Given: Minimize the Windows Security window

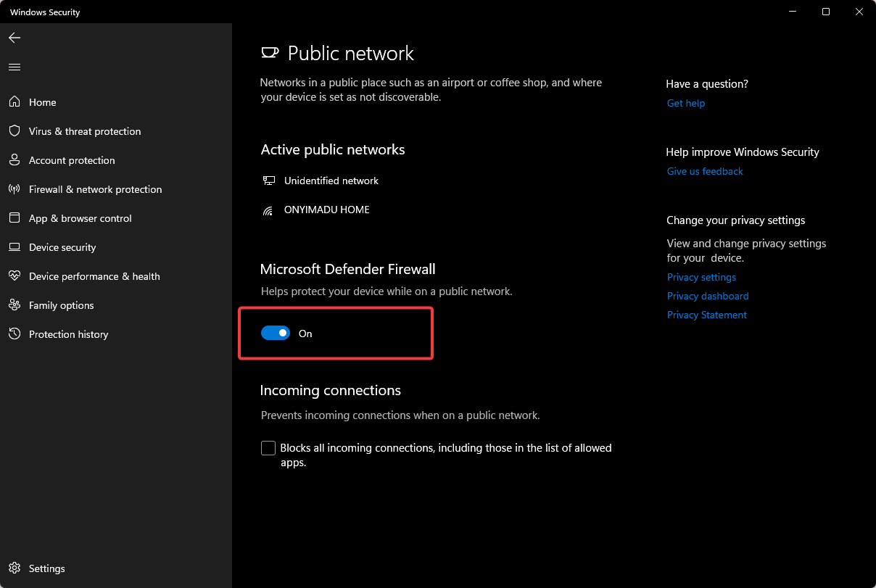Looking at the screenshot, I should (793, 12).
